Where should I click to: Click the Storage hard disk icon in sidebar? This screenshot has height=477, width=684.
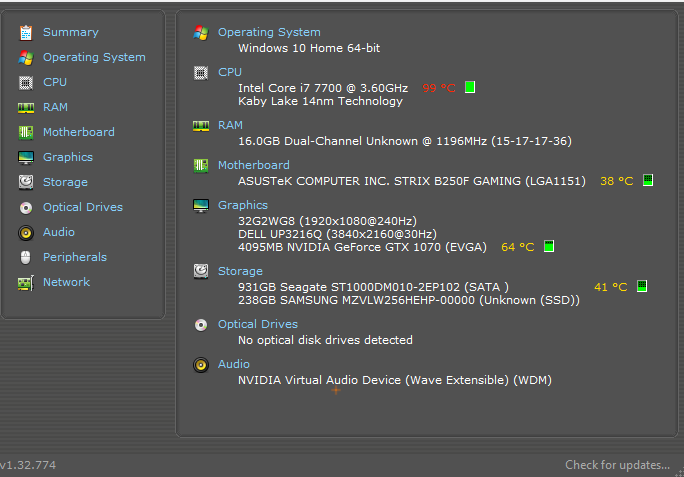[x=26, y=182]
